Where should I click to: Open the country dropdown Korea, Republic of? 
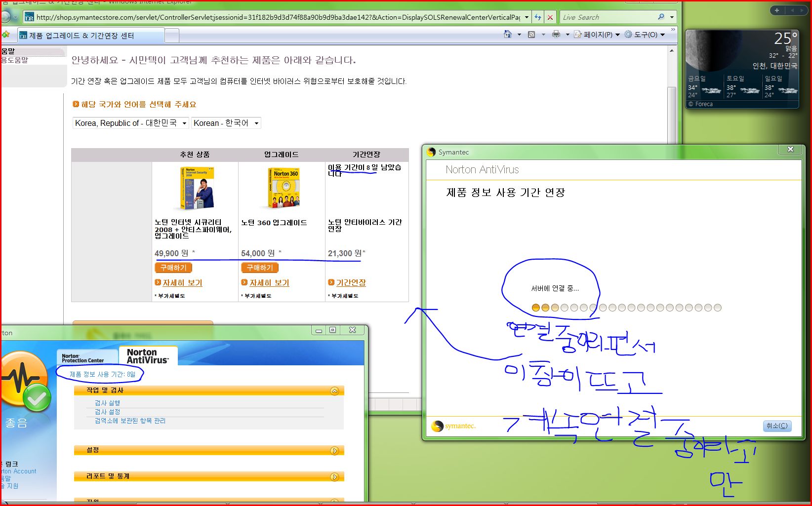tap(130, 123)
